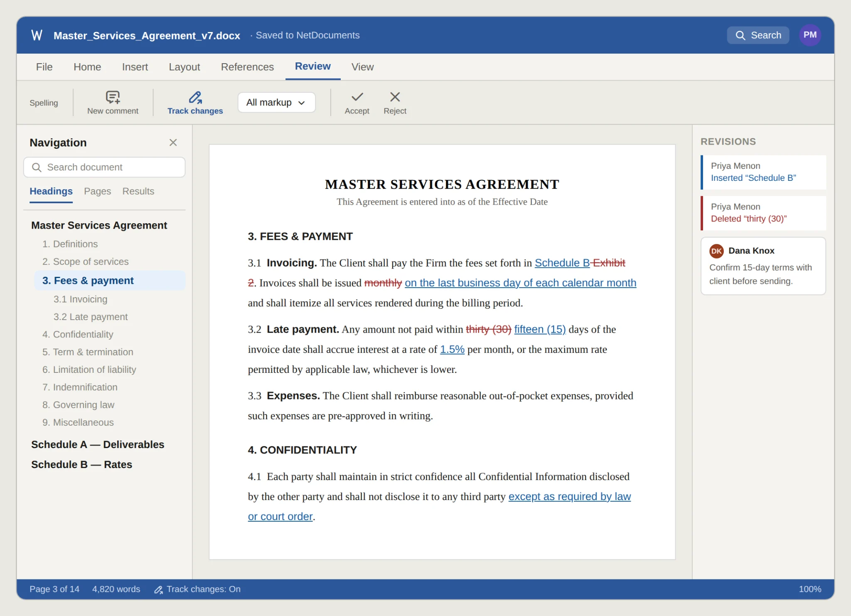The image size is (851, 616).
Task: Open Dana Knox's comment card
Action: coord(763,266)
